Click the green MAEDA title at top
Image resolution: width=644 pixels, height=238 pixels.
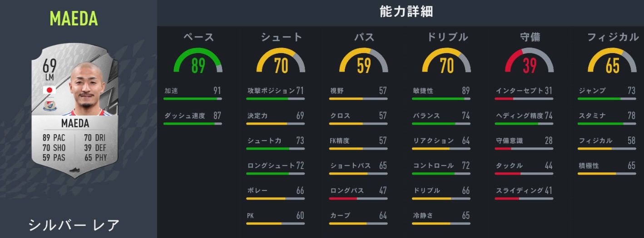point(74,19)
